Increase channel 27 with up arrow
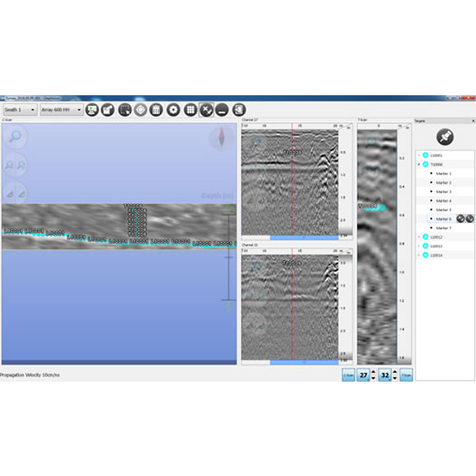476x476 pixels. [x=374, y=372]
